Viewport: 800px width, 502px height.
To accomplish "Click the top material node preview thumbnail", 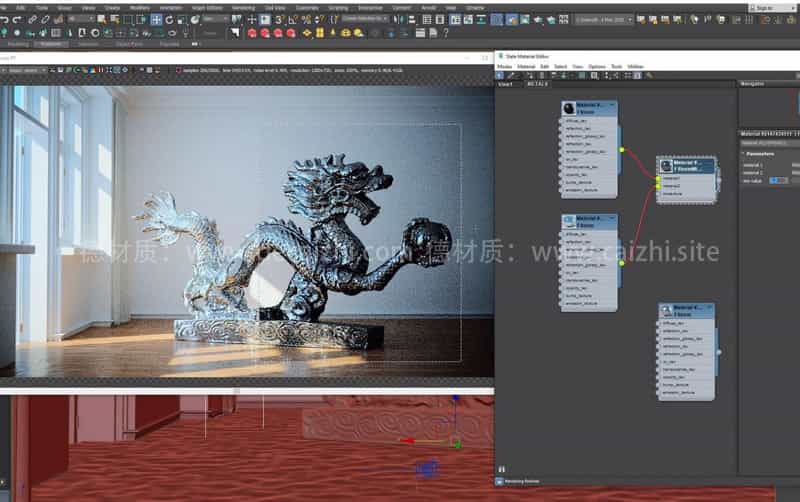I will 568,107.
